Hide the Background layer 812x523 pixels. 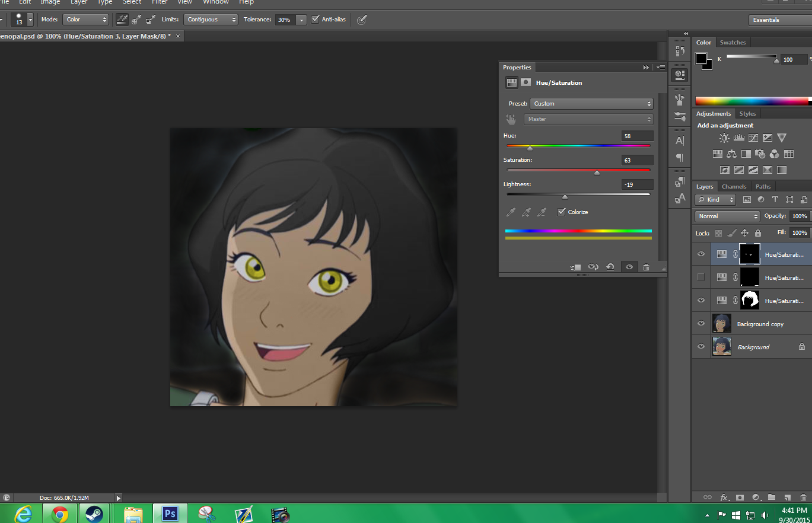point(701,347)
